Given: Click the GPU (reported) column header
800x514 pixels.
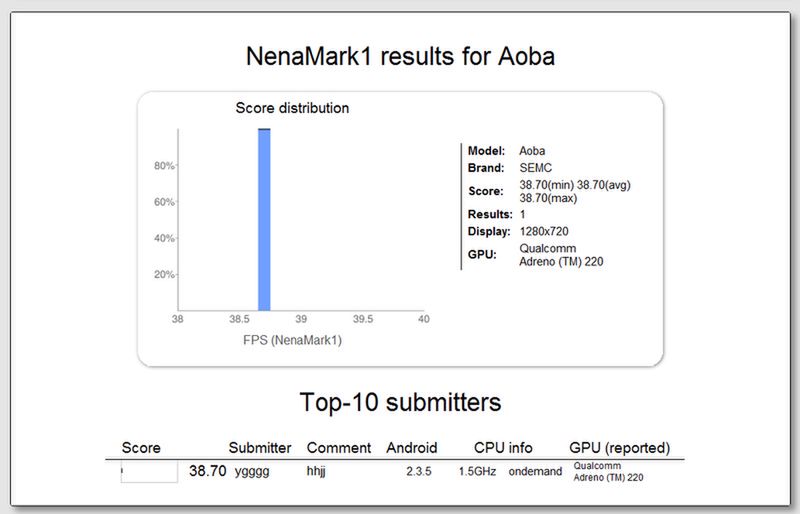Looking at the screenshot, I should click(x=619, y=448).
